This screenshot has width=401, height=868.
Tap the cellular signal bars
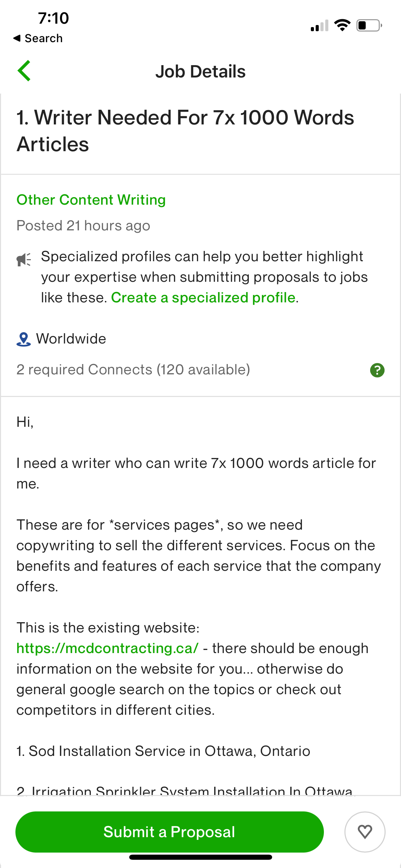pos(319,26)
